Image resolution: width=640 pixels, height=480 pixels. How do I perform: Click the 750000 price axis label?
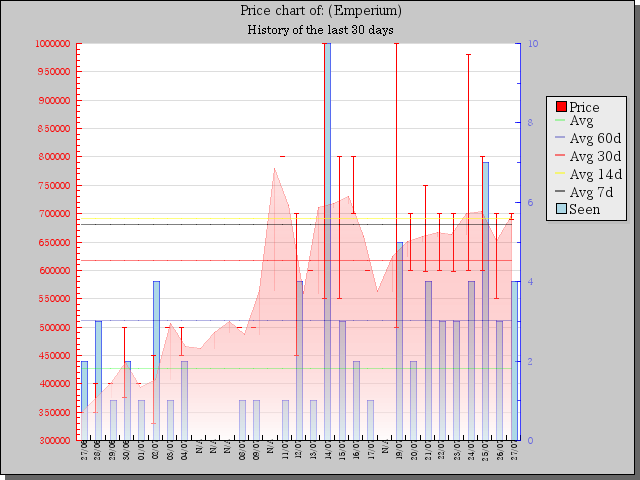point(54,185)
